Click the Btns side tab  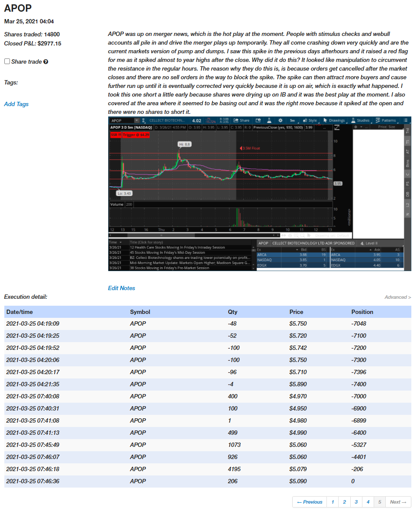coord(407,163)
